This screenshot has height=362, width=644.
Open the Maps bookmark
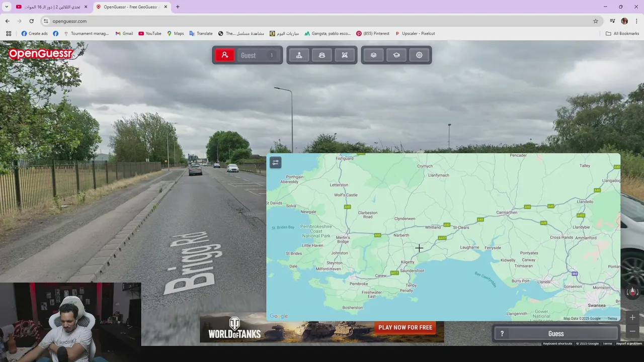[x=175, y=34]
